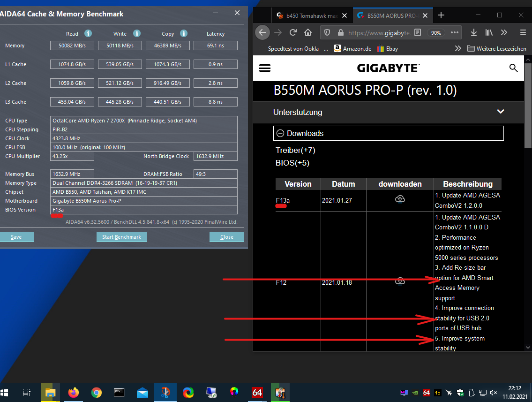Click the Motherboard Gigabyte B550M Aorus Pro-P field

pos(144,201)
